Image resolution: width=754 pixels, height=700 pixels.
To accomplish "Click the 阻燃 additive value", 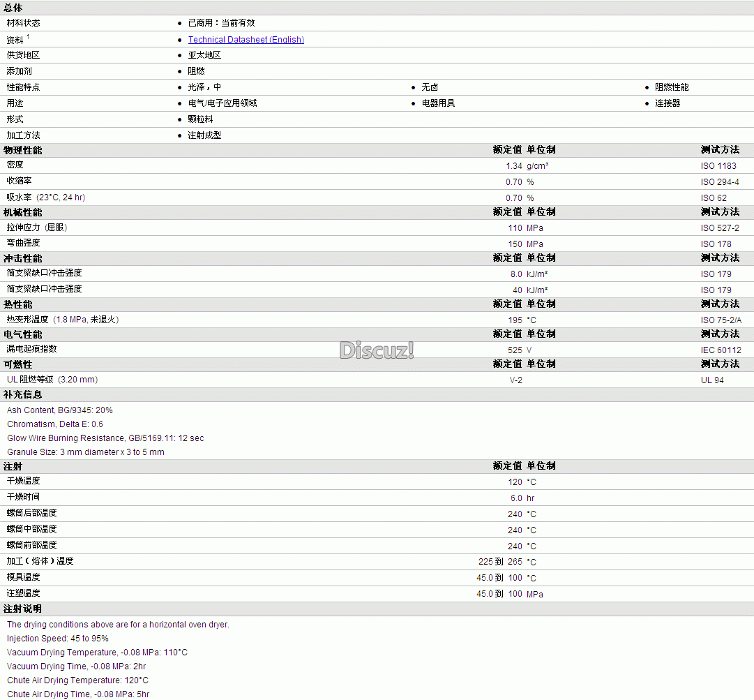I will click(196, 71).
